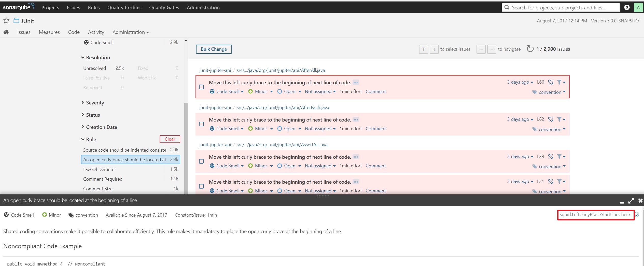Toggle the Comment Required rule filter
Image resolution: width=644 pixels, height=266 pixels.
tap(131, 179)
